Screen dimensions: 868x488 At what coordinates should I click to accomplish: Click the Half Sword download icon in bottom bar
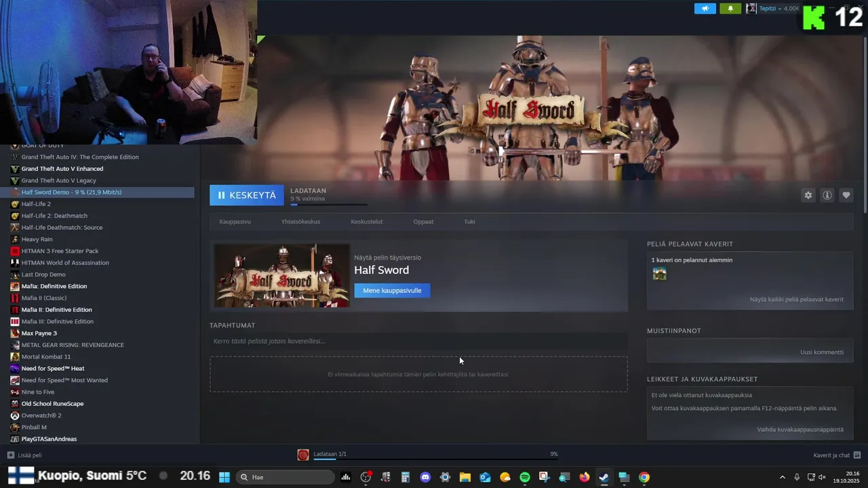[303, 455]
